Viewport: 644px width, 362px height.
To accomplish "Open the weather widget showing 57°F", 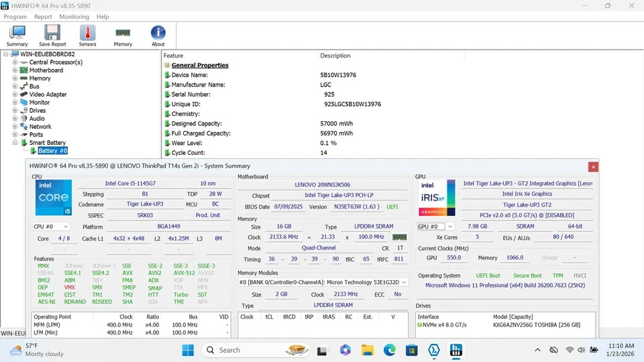I will 37,350.
